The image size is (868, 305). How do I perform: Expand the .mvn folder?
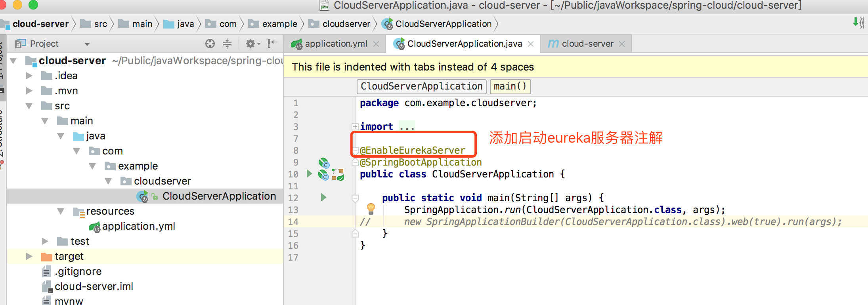click(29, 91)
